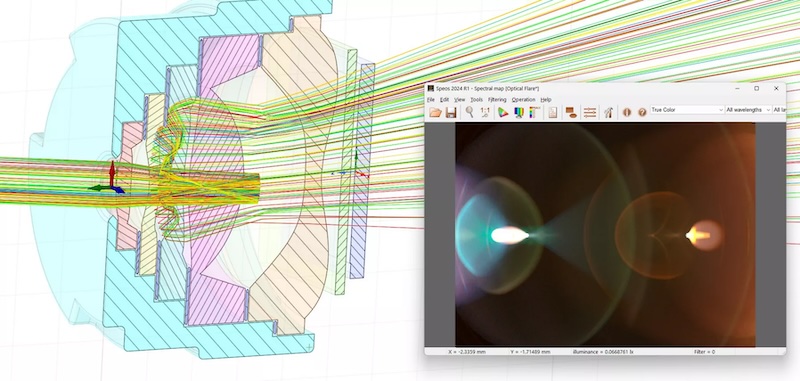
Task: Expand the All wavelengths dropdown
Action: 748,110
